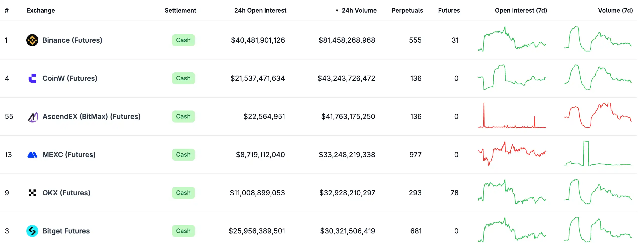Click the AscendEX logo icon
644x243 pixels.
pyautogui.click(x=32, y=117)
